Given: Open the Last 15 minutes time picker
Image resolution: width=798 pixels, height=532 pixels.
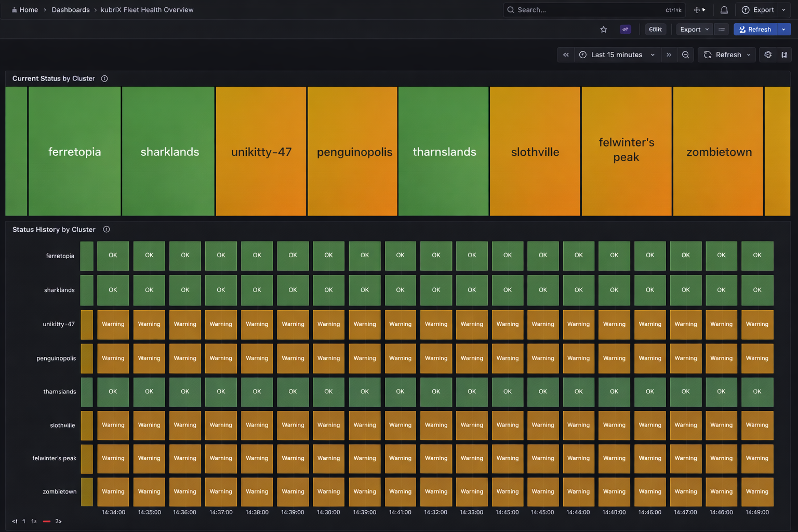Looking at the screenshot, I should 616,55.
